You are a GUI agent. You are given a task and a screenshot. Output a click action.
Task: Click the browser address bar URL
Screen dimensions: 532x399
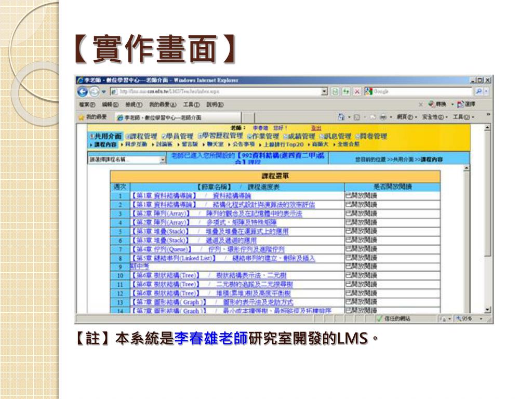pos(216,91)
